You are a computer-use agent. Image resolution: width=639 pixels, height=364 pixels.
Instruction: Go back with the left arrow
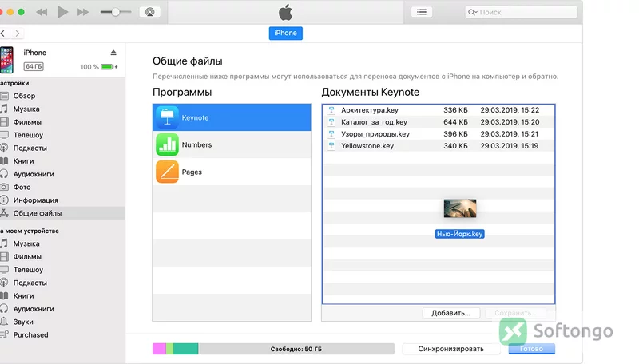(3, 34)
